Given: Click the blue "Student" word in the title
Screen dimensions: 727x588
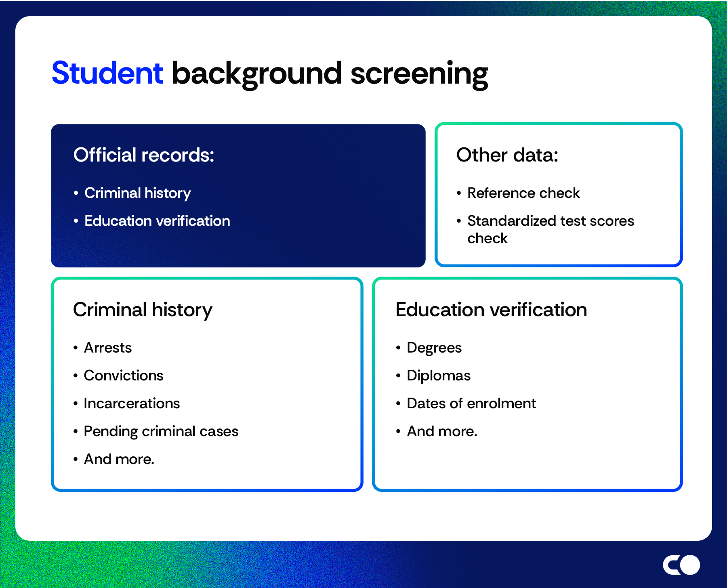Looking at the screenshot, I should pos(107,73).
